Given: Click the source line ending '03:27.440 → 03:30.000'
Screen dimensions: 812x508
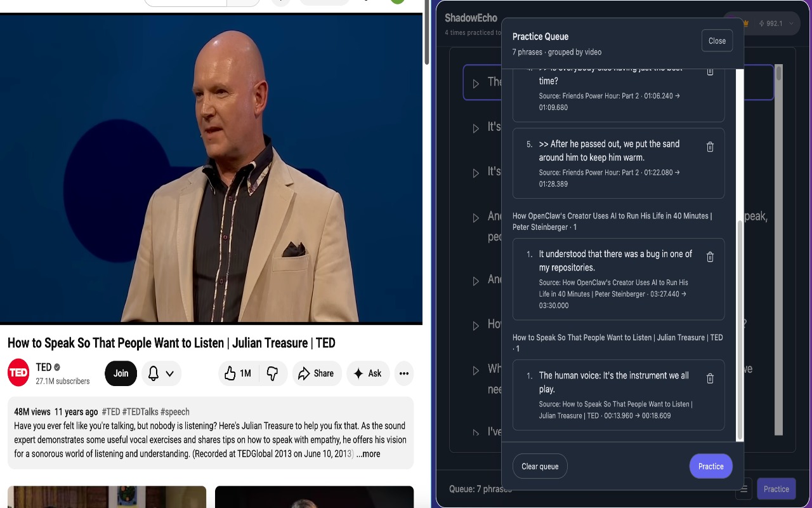Looking at the screenshot, I should click(613, 294).
